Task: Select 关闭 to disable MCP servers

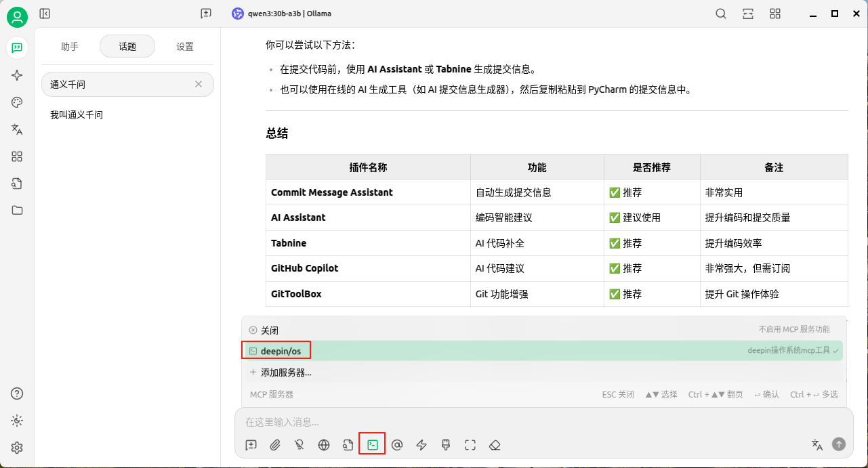Action: (x=543, y=330)
